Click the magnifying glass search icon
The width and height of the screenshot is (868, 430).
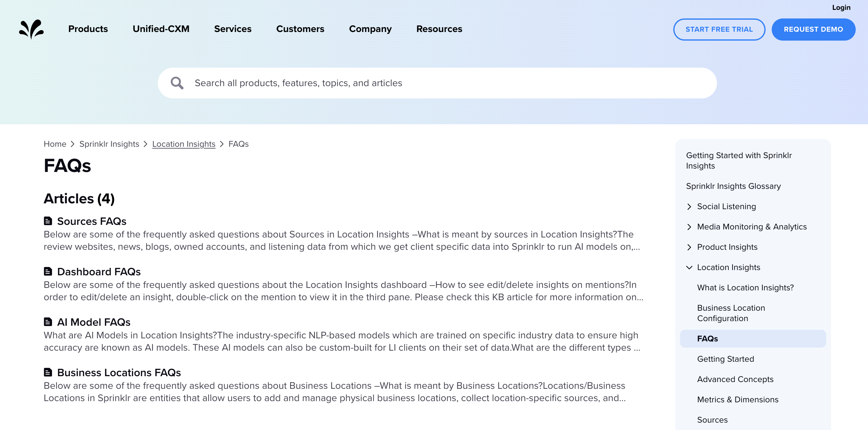coord(177,83)
